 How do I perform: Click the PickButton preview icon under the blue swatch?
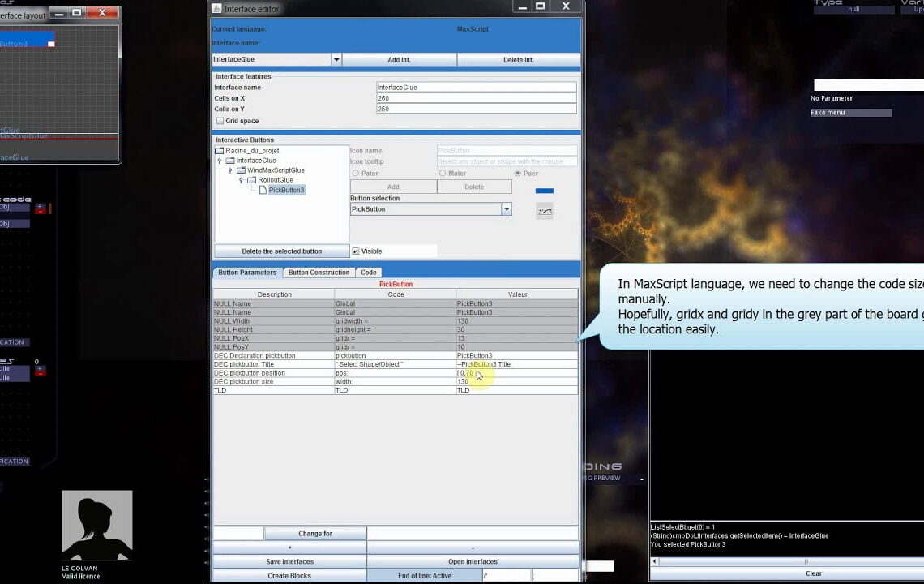[545, 211]
